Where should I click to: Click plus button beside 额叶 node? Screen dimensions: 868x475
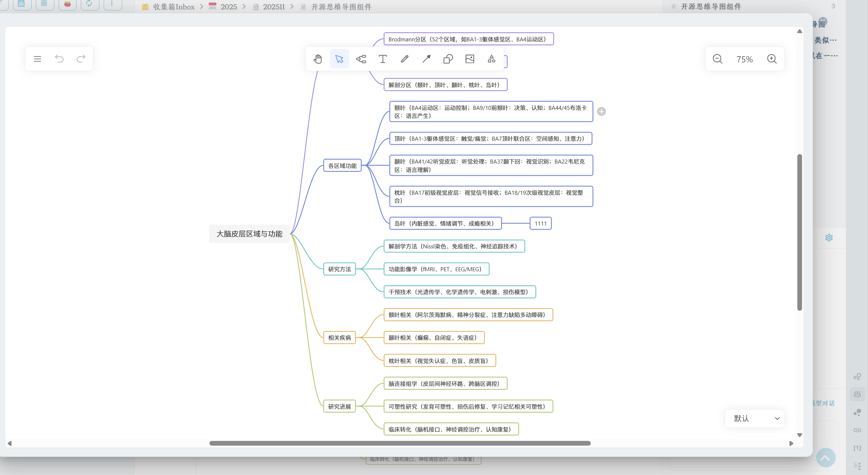601,112
